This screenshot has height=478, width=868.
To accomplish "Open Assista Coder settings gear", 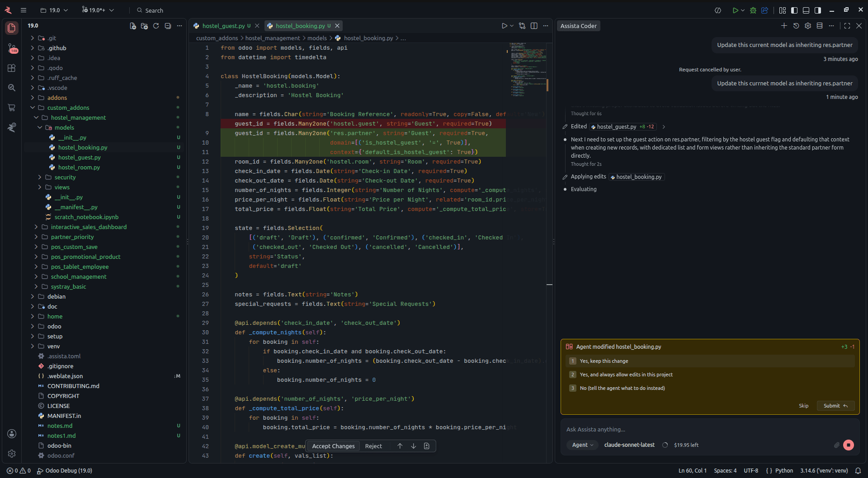I will point(808,26).
